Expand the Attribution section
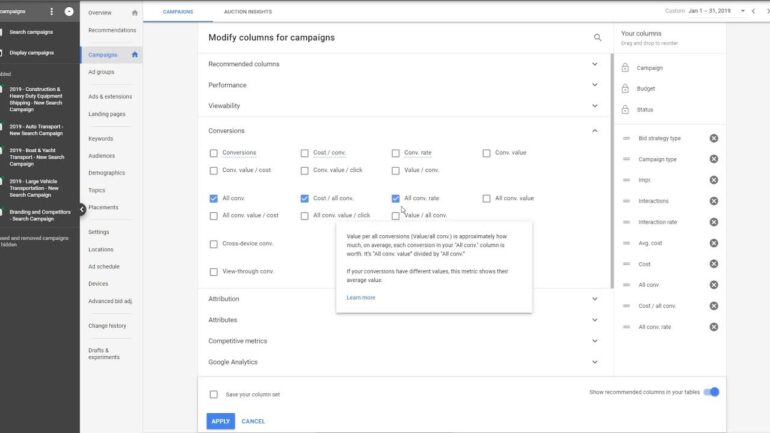770x433 pixels. coord(595,298)
